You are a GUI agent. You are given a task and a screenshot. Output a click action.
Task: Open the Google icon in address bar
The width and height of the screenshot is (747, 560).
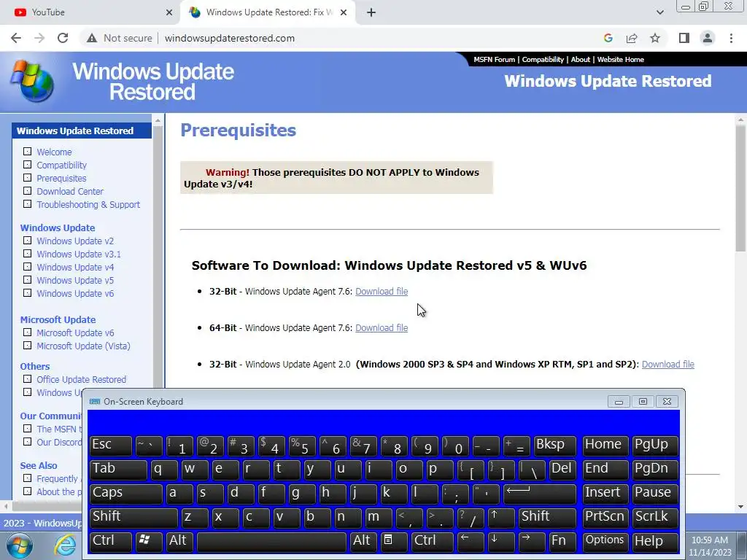(608, 38)
